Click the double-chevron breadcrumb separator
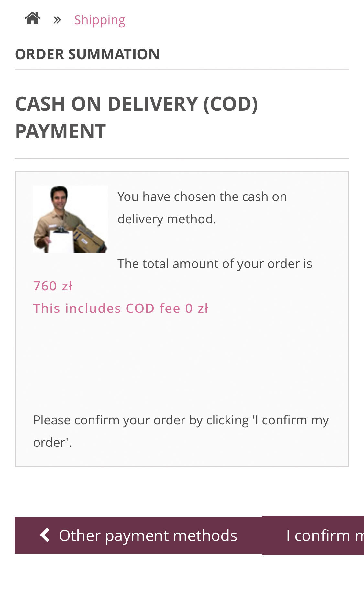 [x=57, y=20]
